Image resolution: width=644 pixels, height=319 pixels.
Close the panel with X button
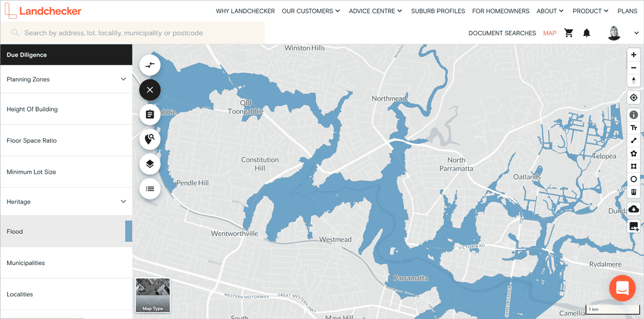coord(150,90)
